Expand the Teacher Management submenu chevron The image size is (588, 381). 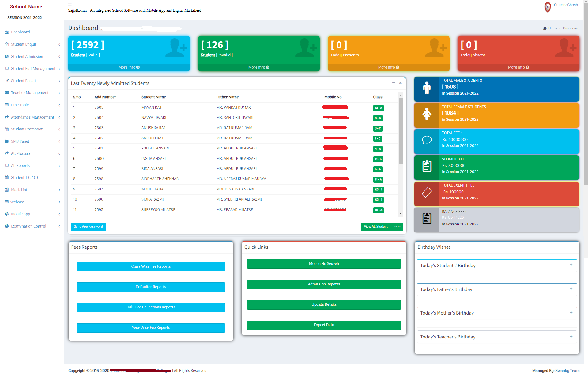59,93
